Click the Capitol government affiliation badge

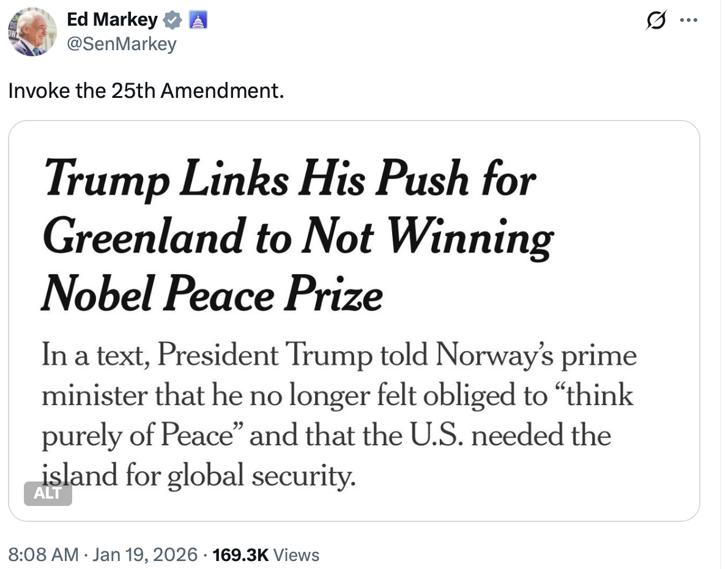click(199, 21)
